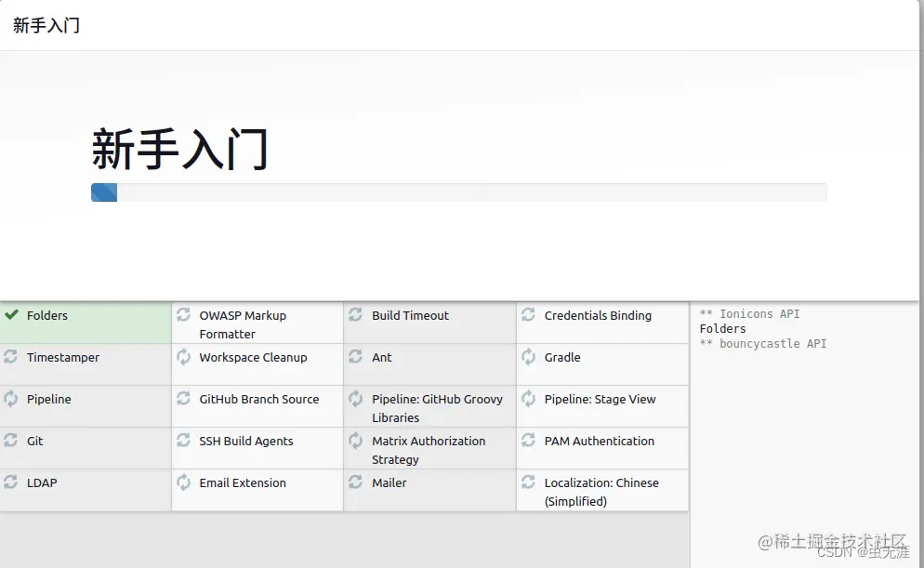Click the refresh icon next to GitHub Branch Source
This screenshot has width=924, height=568.
[183, 398]
